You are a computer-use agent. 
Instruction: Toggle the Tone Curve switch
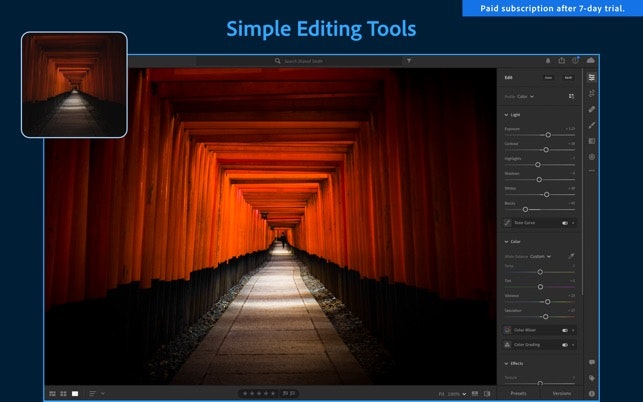coord(565,223)
